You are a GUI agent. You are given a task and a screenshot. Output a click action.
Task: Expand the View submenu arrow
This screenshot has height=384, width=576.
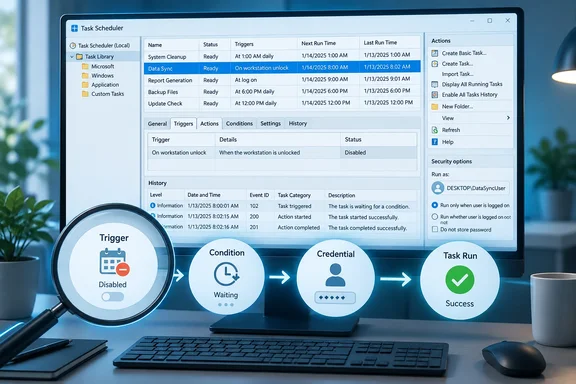pyautogui.click(x=508, y=118)
